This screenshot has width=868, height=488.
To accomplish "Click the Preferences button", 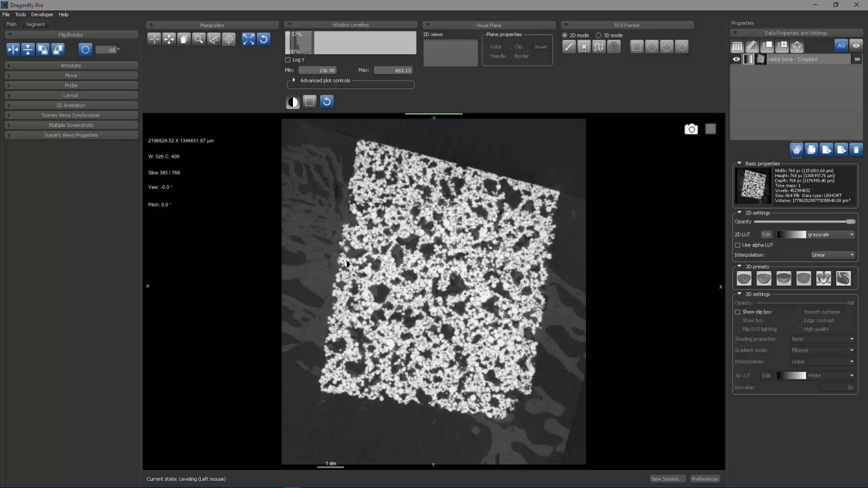I will 705,479.
